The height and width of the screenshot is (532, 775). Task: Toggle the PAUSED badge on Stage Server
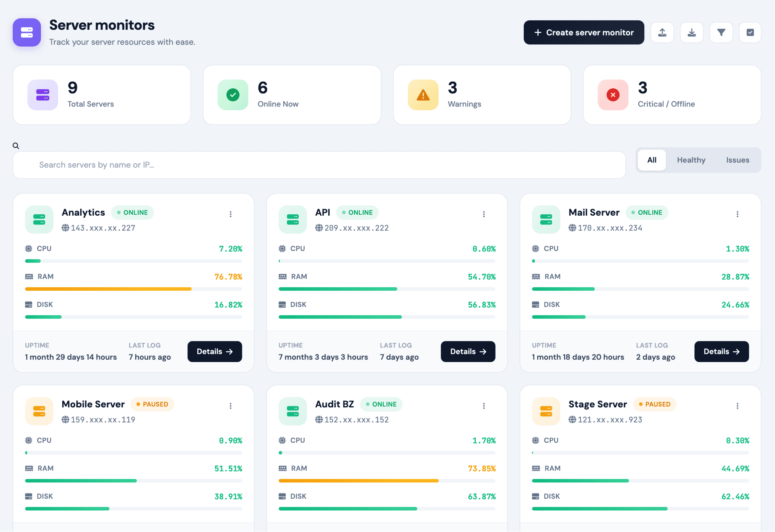[x=655, y=404]
